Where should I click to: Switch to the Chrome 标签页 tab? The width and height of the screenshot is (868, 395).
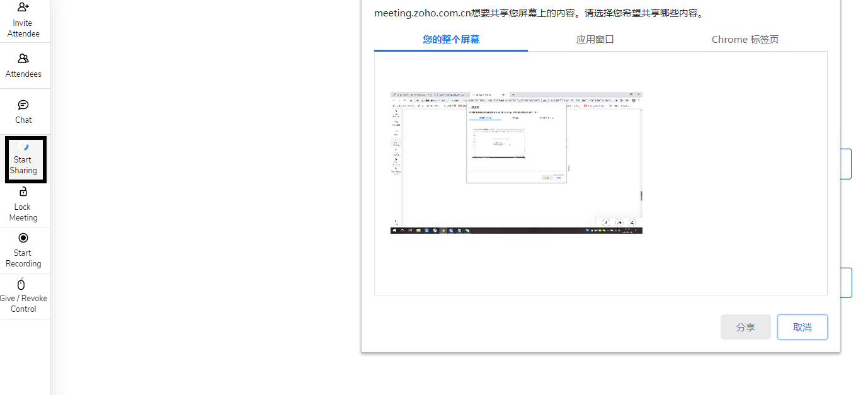pos(745,39)
